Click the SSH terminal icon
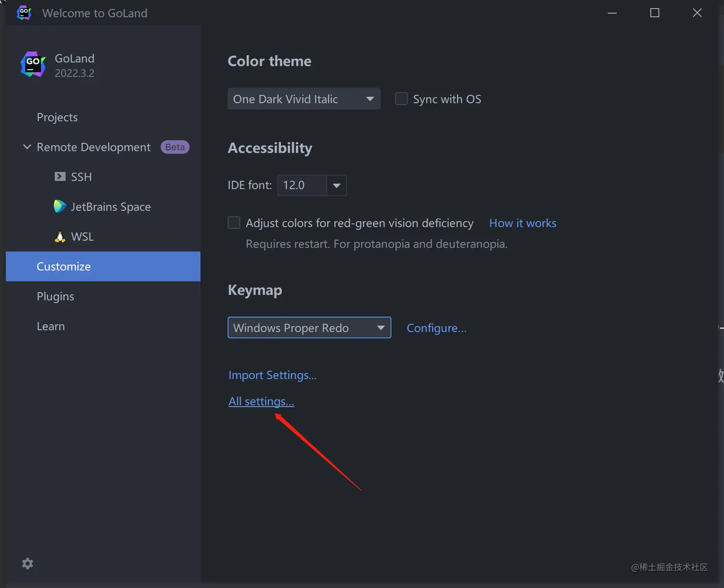The width and height of the screenshot is (724, 588). click(x=60, y=177)
